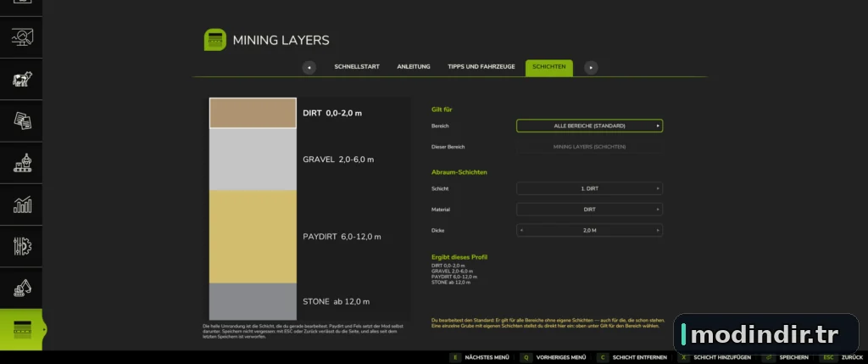Click the 'Dieser Bereich' label

tap(448, 147)
